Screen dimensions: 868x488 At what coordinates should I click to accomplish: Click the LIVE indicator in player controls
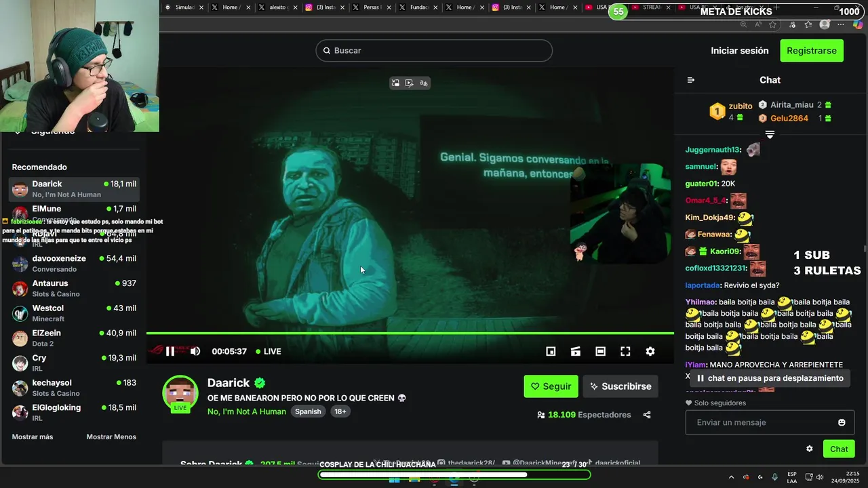point(269,351)
